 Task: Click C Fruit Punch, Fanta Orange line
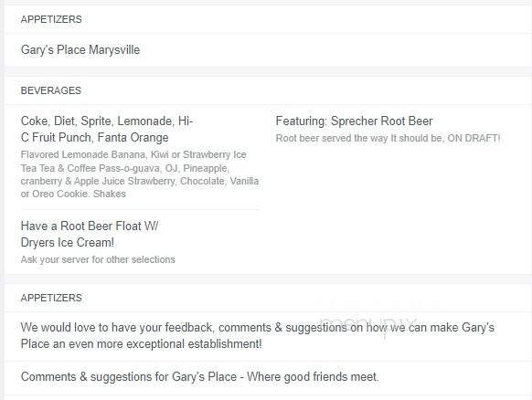tap(95, 138)
